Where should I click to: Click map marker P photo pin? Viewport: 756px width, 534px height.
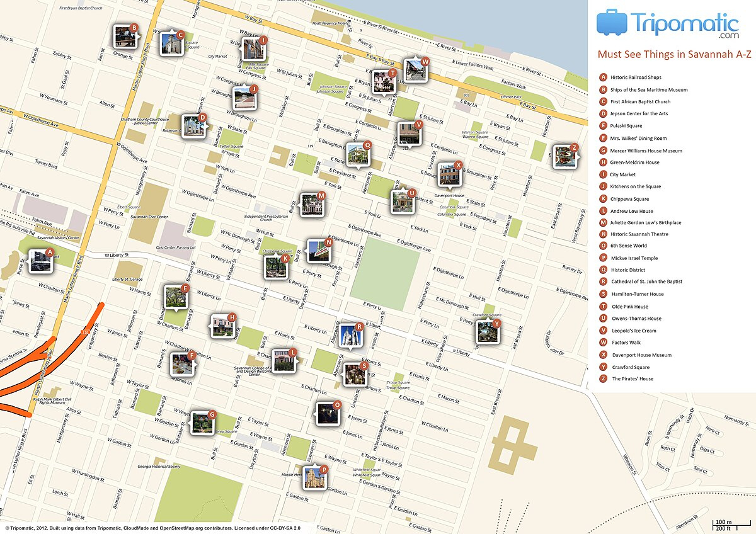pyautogui.click(x=314, y=478)
